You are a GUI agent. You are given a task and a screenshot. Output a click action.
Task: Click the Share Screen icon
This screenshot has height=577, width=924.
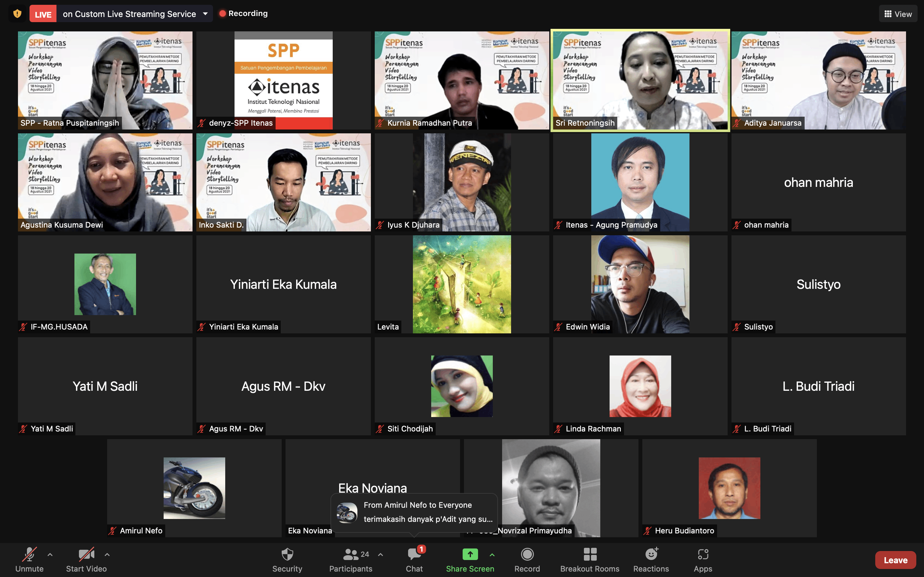click(x=470, y=555)
